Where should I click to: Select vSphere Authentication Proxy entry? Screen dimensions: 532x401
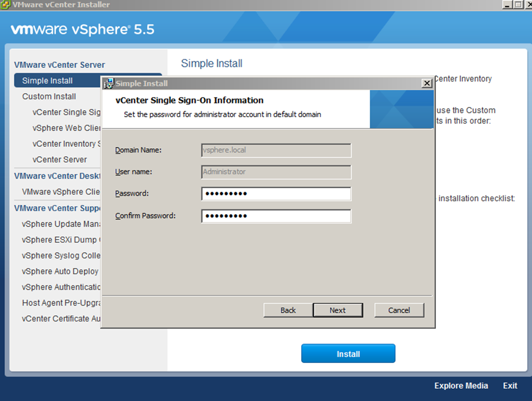click(61, 287)
